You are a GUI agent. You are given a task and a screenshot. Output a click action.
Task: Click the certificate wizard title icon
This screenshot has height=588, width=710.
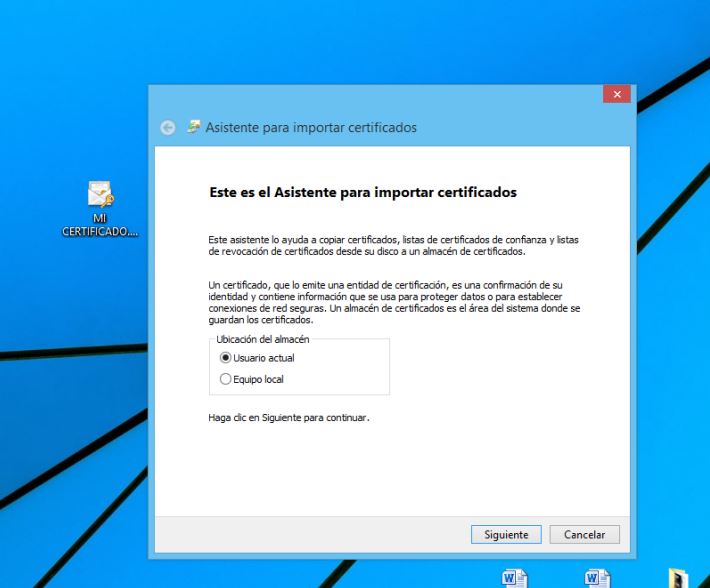click(194, 127)
